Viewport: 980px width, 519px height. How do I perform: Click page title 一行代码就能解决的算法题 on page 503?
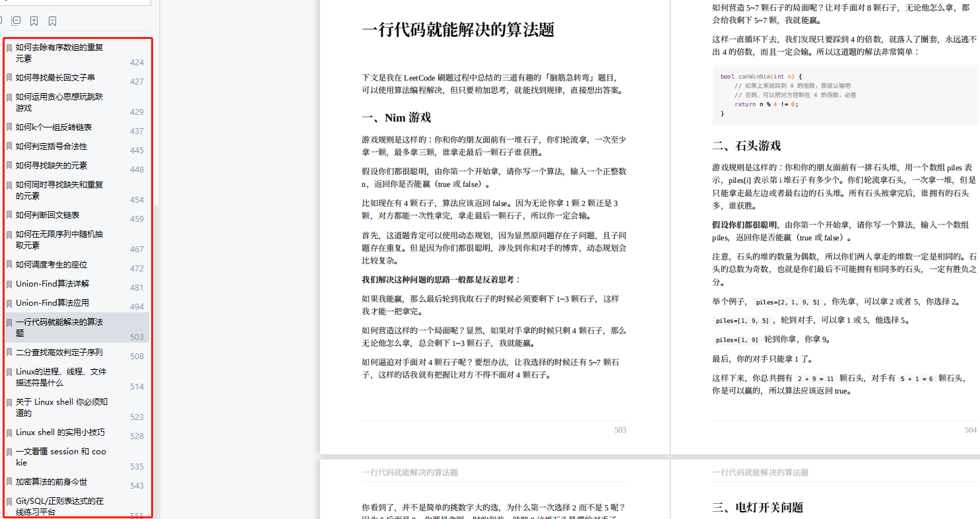pos(458,30)
